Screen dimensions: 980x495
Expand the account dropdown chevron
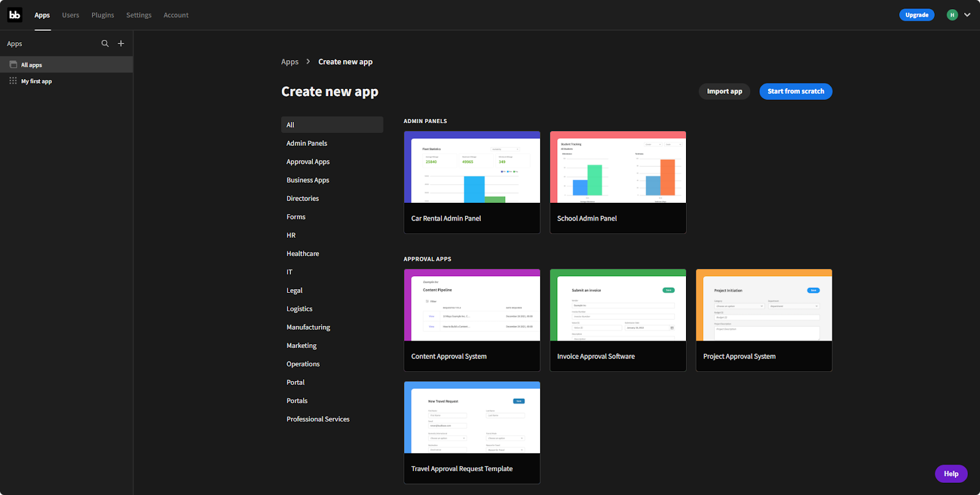coord(967,15)
